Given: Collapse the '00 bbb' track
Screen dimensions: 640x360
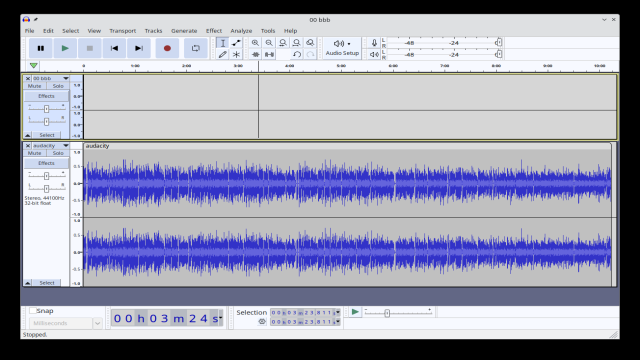Looking at the screenshot, I should (x=27, y=135).
